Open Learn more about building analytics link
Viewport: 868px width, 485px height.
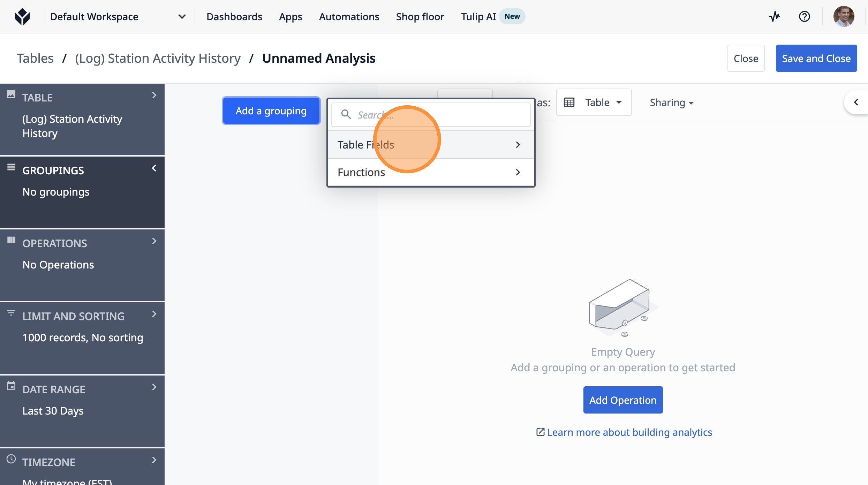coord(629,432)
